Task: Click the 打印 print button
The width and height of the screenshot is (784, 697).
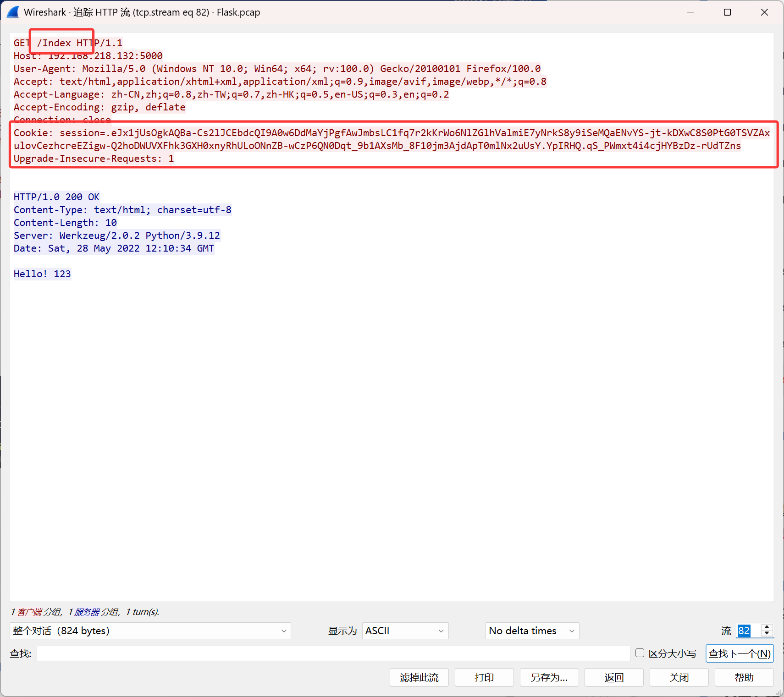Action: pyautogui.click(x=484, y=677)
